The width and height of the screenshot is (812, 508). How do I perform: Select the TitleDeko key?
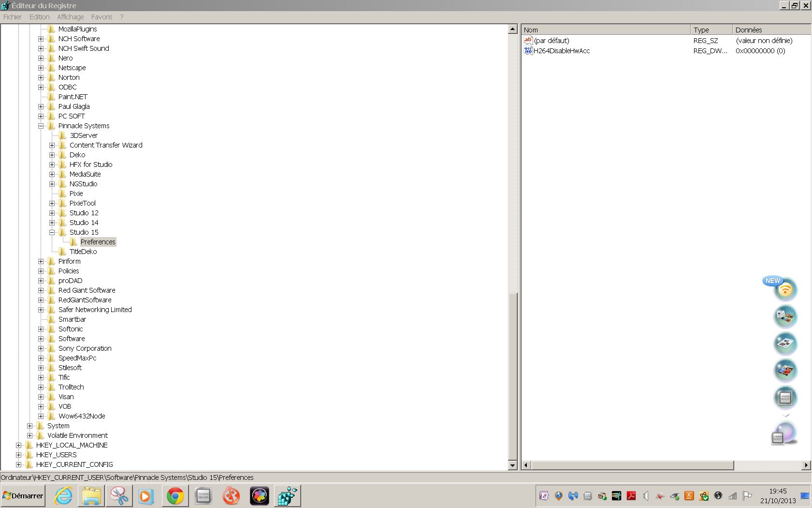[83, 252]
